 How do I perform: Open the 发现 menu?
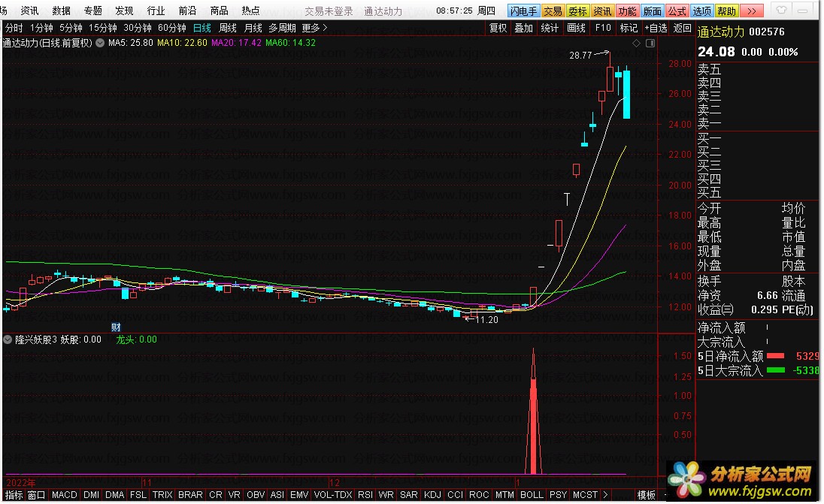coord(124,11)
